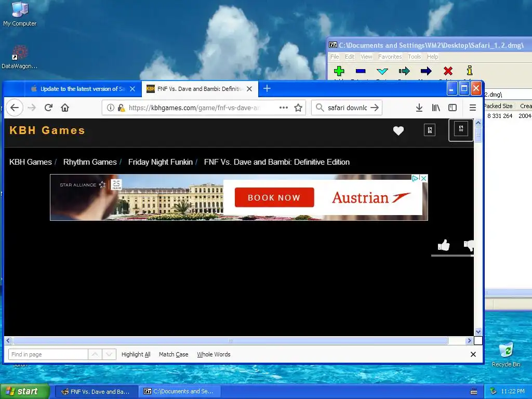Screen dimensions: 532x399
Task: Open the Firefox hamburger menu
Action: [x=472, y=108]
